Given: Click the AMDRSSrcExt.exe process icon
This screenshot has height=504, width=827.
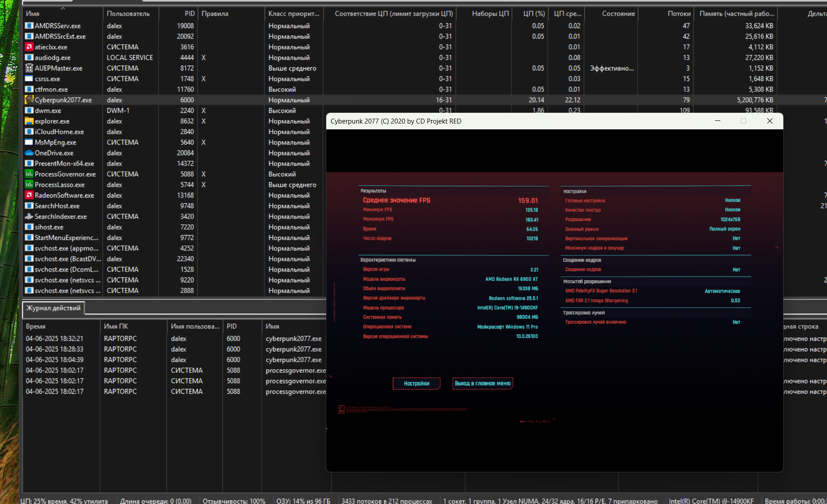Looking at the screenshot, I should coord(29,37).
